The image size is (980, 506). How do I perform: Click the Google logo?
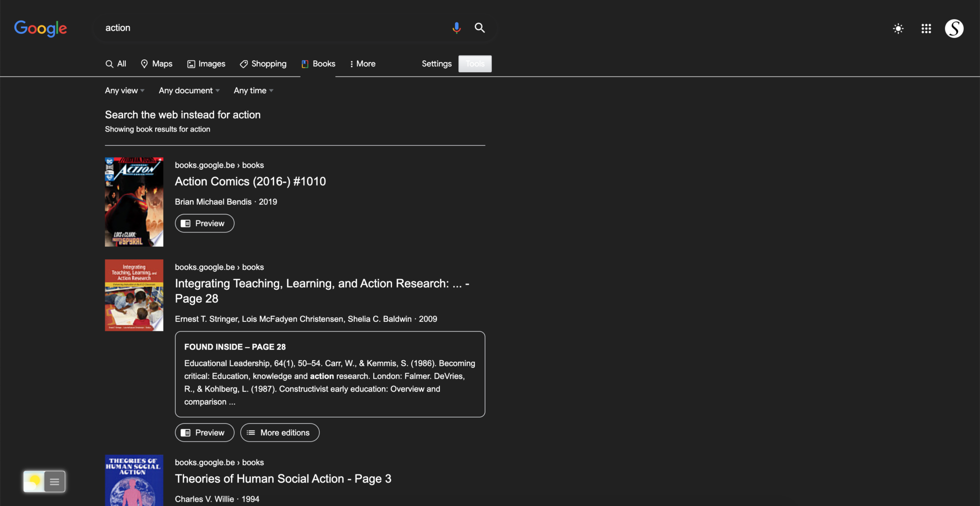click(40, 29)
